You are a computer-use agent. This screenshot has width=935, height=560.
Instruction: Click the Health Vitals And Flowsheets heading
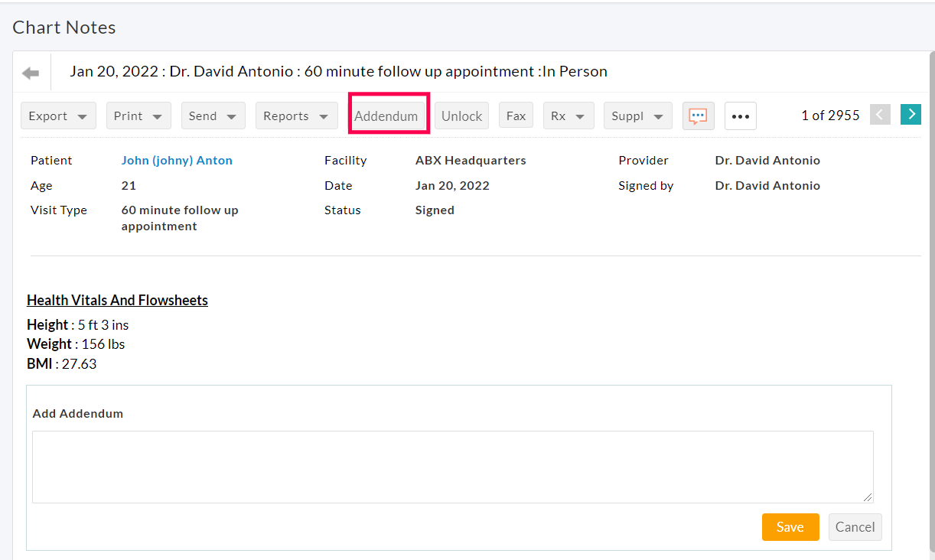[x=117, y=300]
